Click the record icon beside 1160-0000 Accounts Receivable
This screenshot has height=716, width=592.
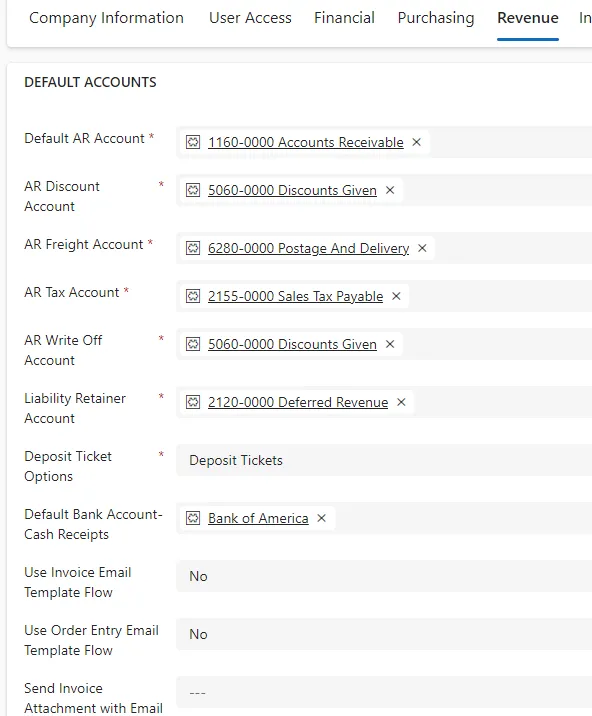[193, 142]
